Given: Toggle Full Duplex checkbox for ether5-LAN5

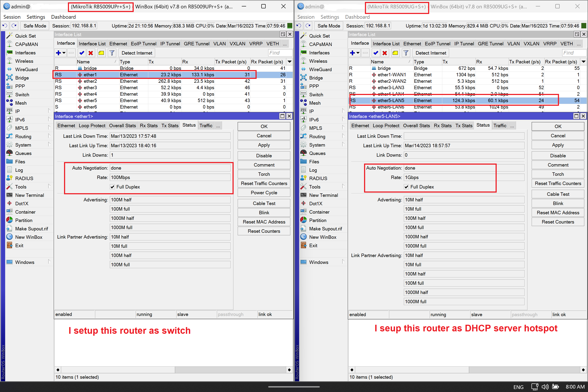Looking at the screenshot, I should click(406, 187).
